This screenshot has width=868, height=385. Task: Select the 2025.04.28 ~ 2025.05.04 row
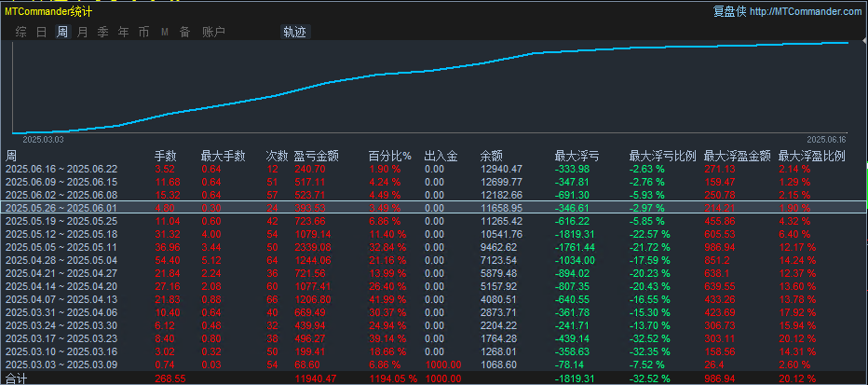pyautogui.click(x=433, y=260)
